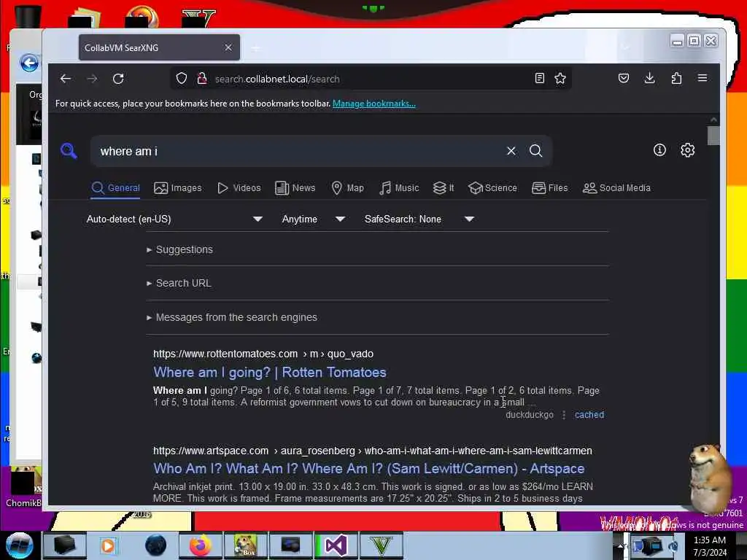Open the tracking protection shield icon
This screenshot has height=560, width=747.
tap(182, 79)
